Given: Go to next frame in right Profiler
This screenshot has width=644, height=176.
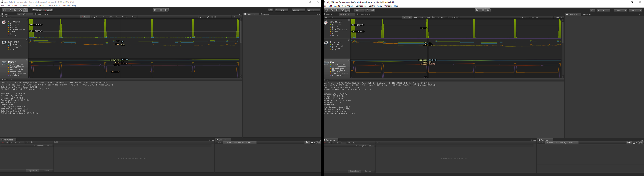Looking at the screenshot, I should 551,17.
